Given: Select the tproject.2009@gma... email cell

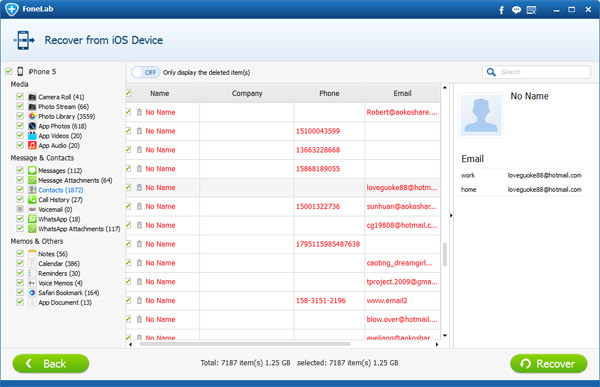Looking at the screenshot, I should click(x=402, y=282).
